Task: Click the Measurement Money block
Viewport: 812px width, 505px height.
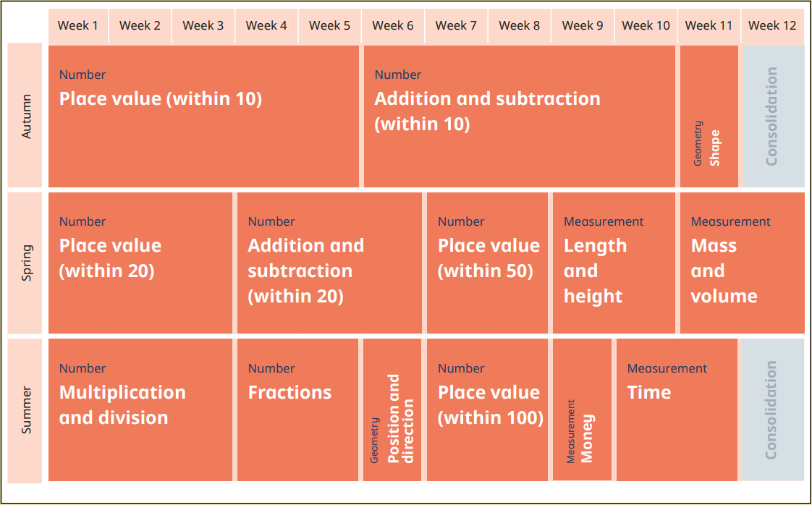Action: tap(582, 409)
